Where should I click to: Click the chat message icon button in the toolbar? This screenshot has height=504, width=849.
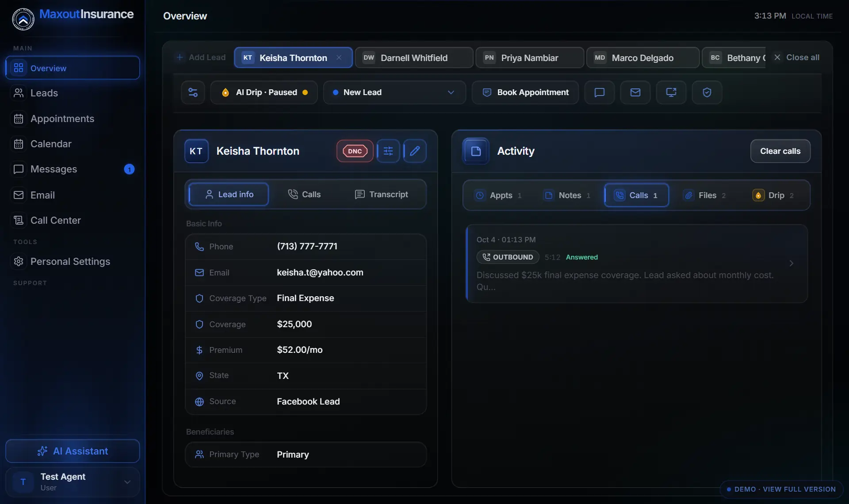pyautogui.click(x=599, y=92)
